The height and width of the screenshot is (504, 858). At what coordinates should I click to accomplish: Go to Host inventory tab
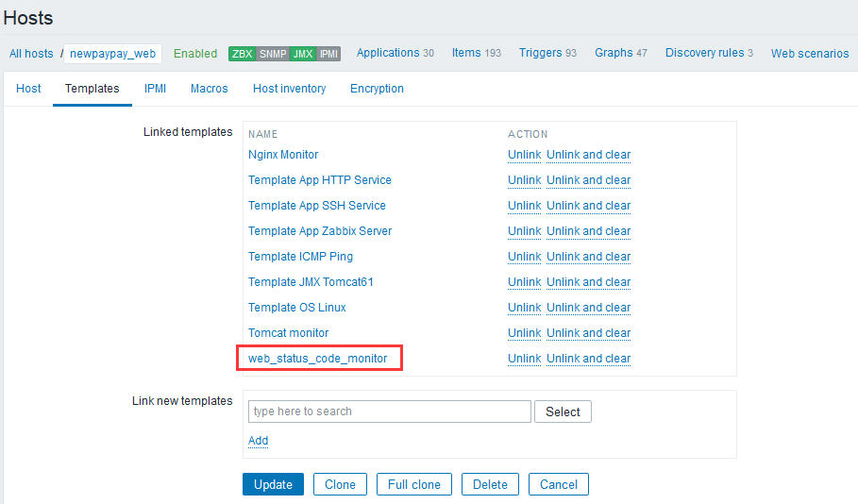289,89
